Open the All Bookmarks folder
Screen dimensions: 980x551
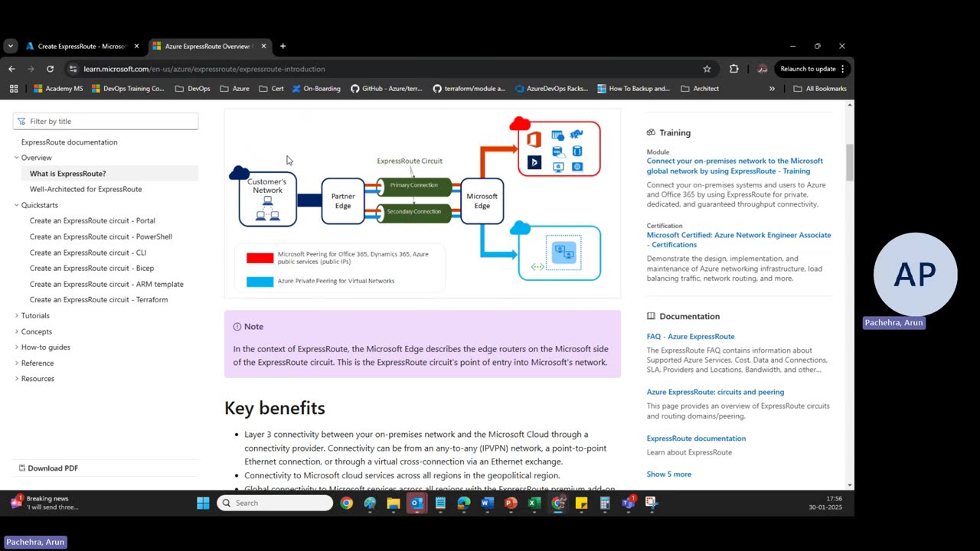coord(820,89)
